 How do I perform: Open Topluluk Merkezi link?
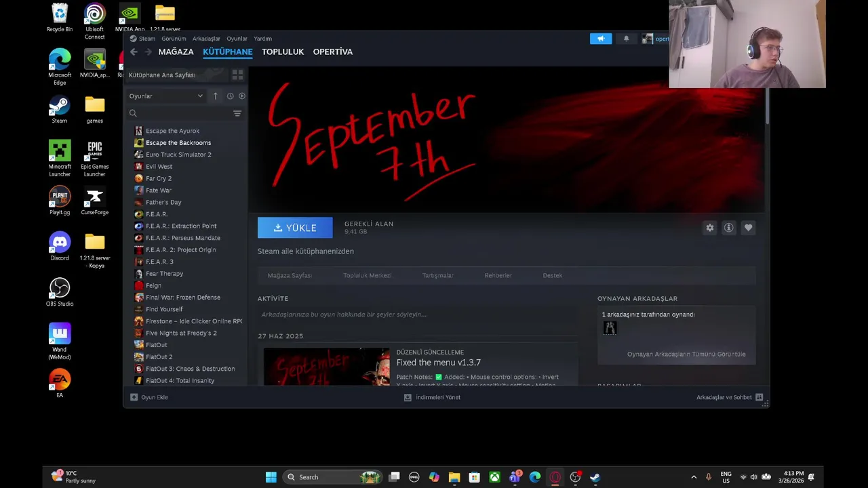click(367, 275)
